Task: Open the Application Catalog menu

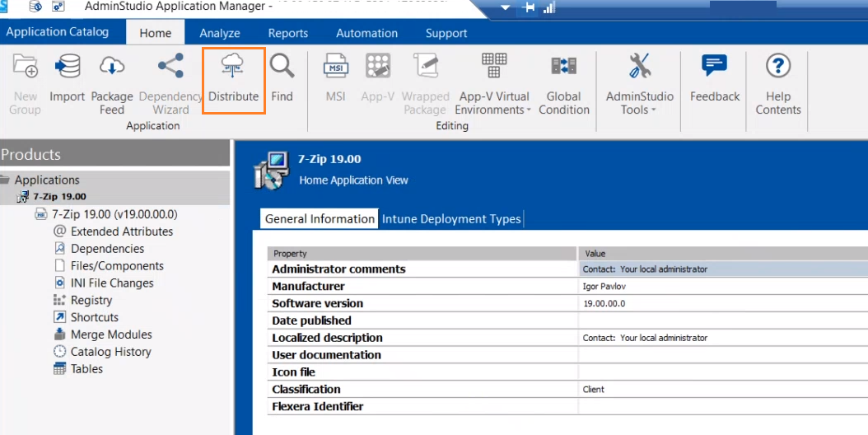Action: [58, 31]
